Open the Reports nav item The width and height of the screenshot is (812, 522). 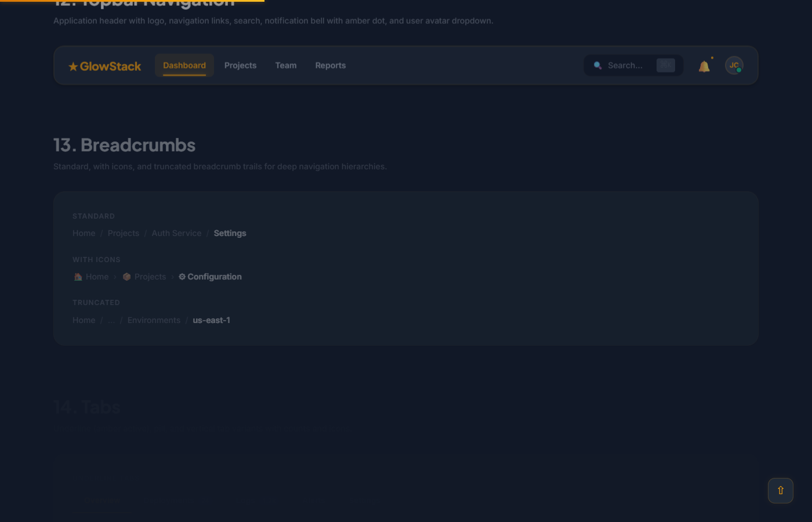pos(330,66)
